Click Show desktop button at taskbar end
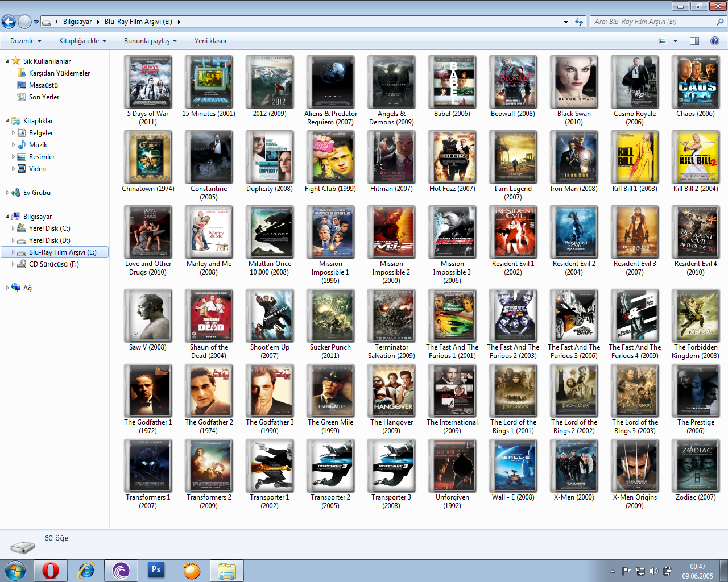 click(723, 571)
